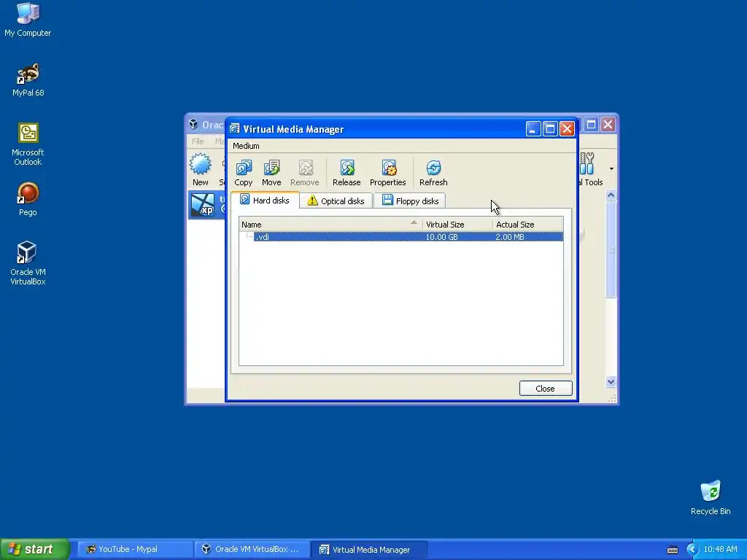Click VirtualBox window scrollbar down arrow

(611, 381)
